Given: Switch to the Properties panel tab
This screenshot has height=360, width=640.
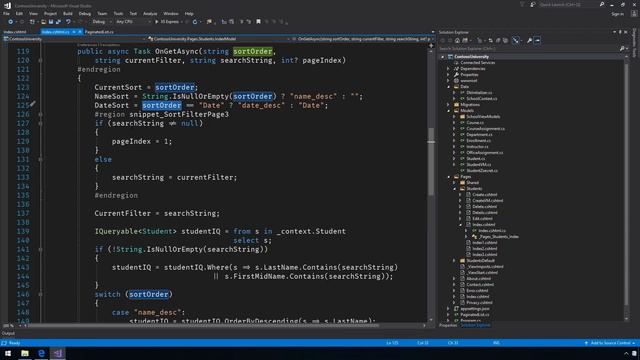Looking at the screenshot, I should [x=448, y=325].
